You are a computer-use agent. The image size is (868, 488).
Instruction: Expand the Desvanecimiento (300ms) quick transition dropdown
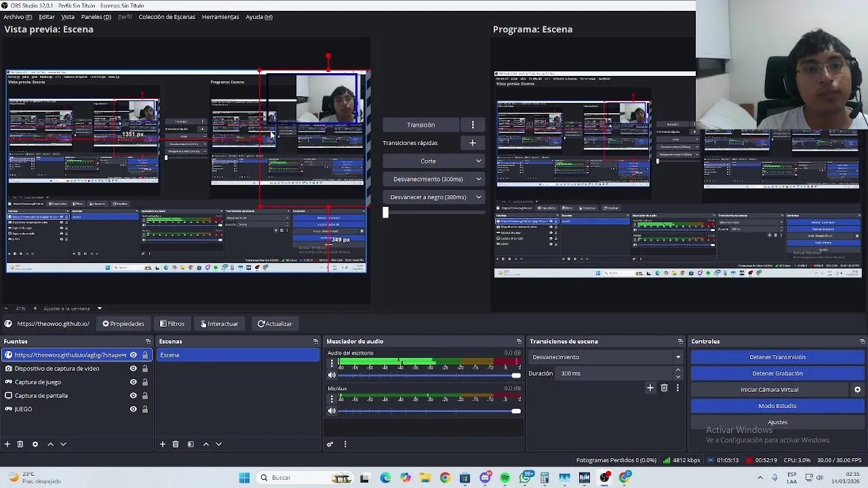(478, 179)
